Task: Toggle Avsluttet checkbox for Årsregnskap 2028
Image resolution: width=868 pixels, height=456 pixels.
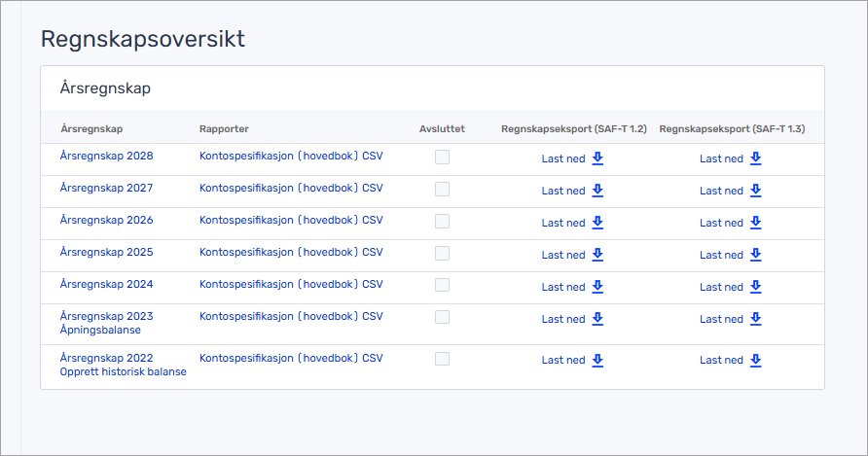Action: (442, 158)
